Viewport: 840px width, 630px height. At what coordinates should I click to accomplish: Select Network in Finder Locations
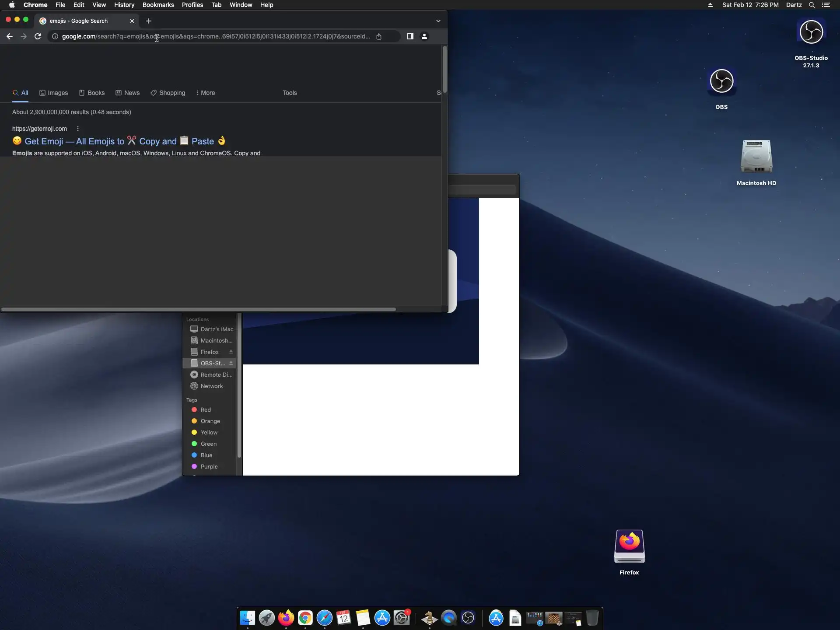click(x=211, y=386)
